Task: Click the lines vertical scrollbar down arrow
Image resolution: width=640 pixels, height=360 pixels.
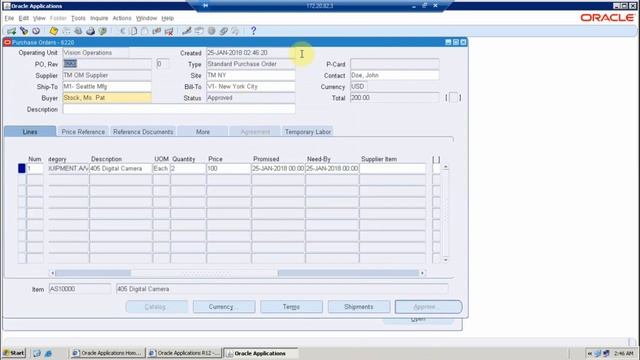Action: 445,260
